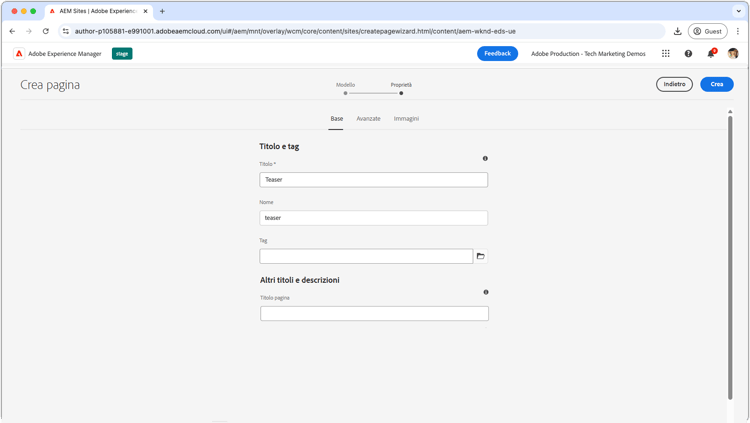Select the AEM Sites browser tab
This screenshot has width=750, height=423.
99,11
